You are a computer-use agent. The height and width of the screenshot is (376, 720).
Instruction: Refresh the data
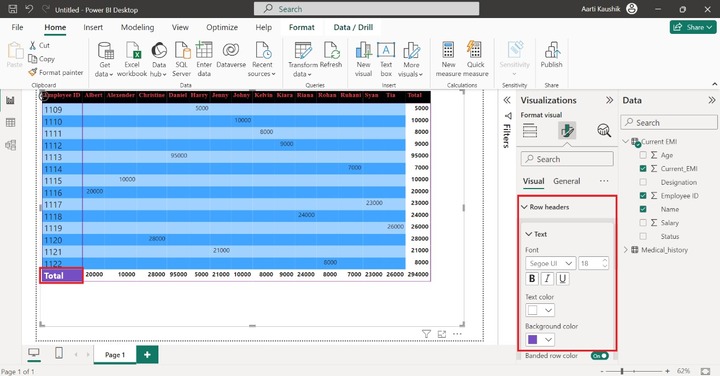(x=331, y=55)
